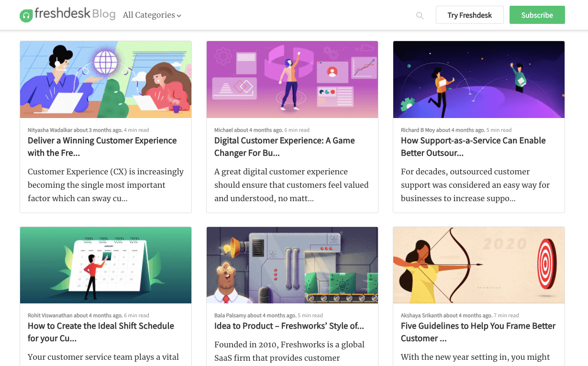The image size is (588, 366).
Task: Click the Try Freshdesk button
Action: pyautogui.click(x=469, y=15)
